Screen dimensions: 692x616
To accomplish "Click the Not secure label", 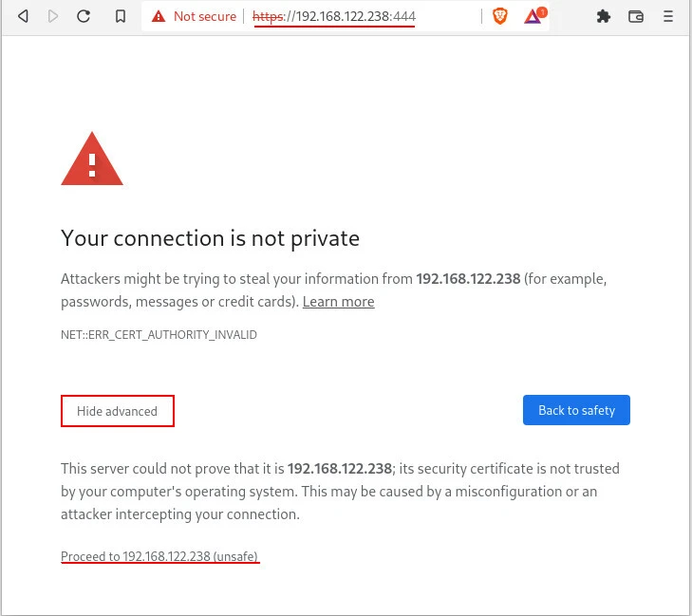I will click(x=204, y=16).
